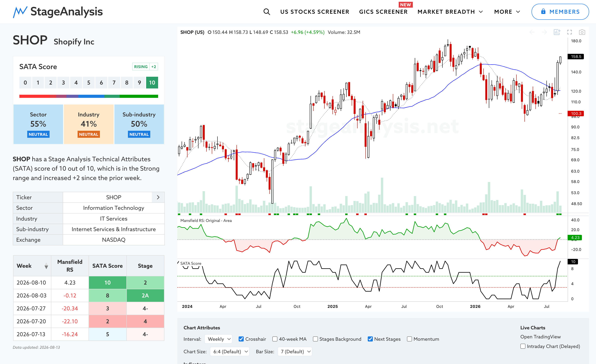Viewport: 596px width, 364px height.
Task: Toggle the Crosshair checkbox
Action: tap(241, 339)
